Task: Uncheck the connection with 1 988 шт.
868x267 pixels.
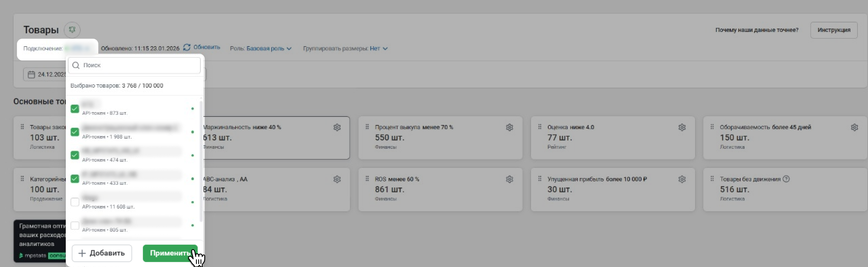Action: 75,132
